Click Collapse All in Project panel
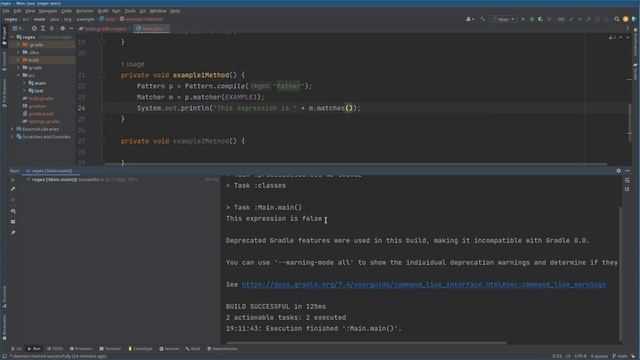This screenshot has width=640, height=360. [x=52, y=29]
